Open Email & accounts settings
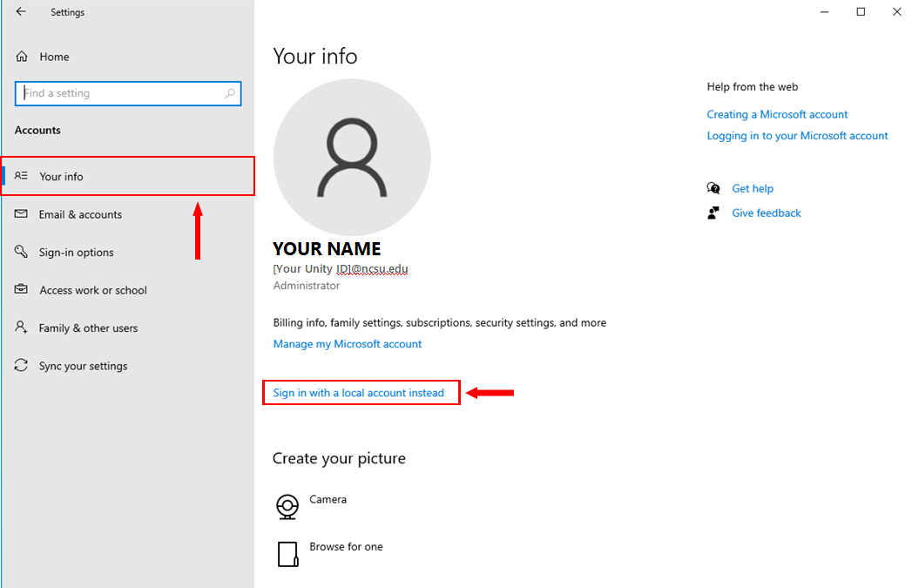Viewport: 912px width, 588px height. [x=80, y=214]
